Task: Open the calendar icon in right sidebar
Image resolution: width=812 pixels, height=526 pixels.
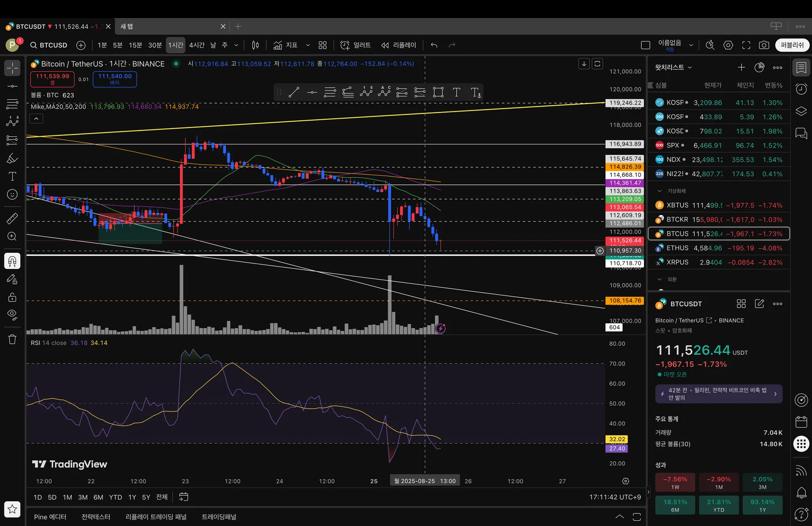Action: [x=801, y=422]
